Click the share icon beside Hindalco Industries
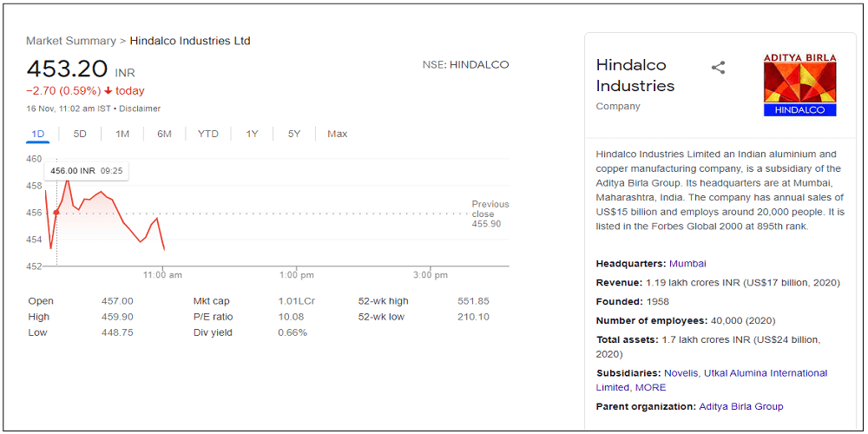 point(718,68)
